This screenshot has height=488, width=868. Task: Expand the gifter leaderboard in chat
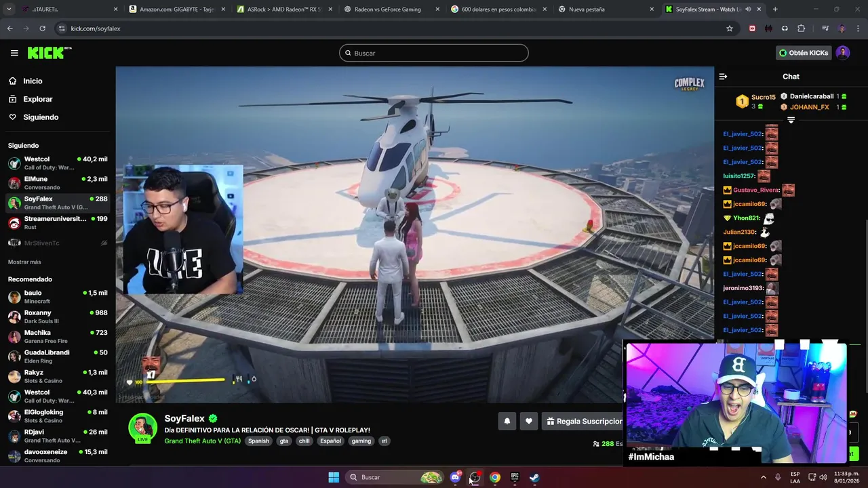click(x=791, y=120)
